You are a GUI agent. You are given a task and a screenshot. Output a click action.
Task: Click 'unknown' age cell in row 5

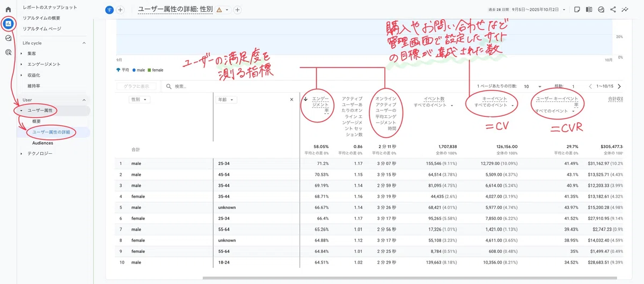point(226,207)
